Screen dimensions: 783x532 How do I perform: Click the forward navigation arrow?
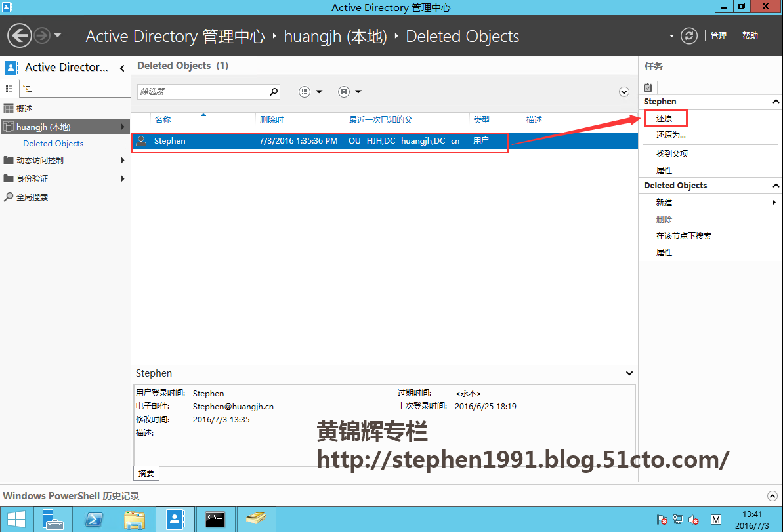tap(42, 36)
